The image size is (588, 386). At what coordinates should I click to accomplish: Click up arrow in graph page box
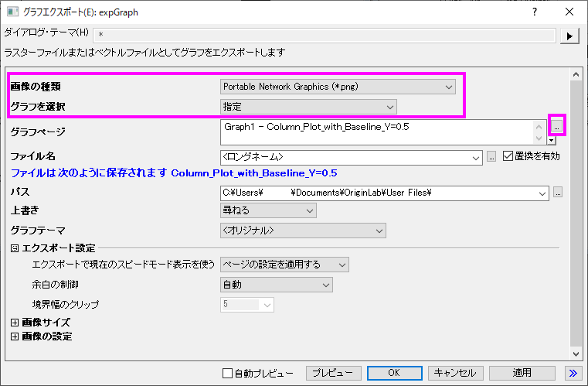[x=539, y=127]
